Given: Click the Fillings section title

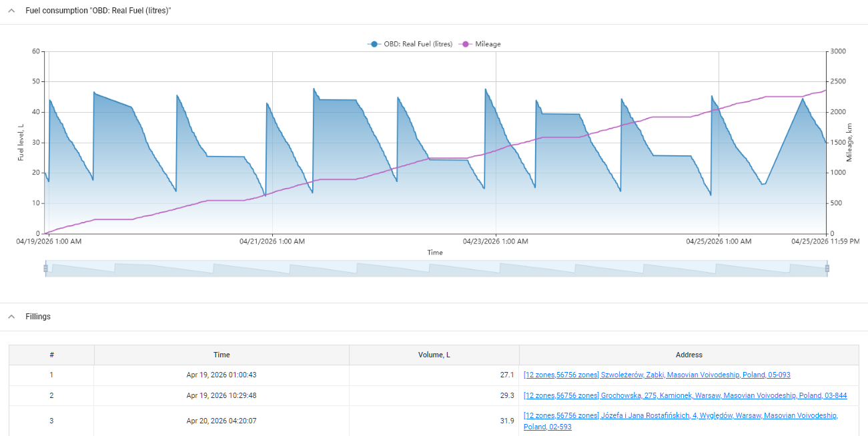Looking at the screenshot, I should click(38, 317).
